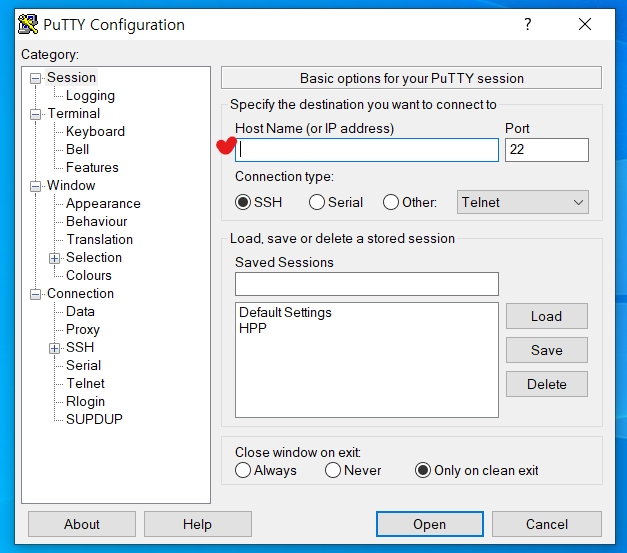This screenshot has width=627, height=553.
Task: Open the Telnet protocol dropdown
Action: [x=523, y=202]
